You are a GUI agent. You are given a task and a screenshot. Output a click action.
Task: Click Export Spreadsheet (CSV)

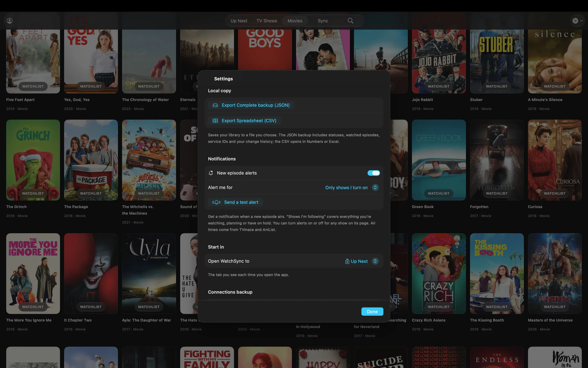tap(244, 121)
